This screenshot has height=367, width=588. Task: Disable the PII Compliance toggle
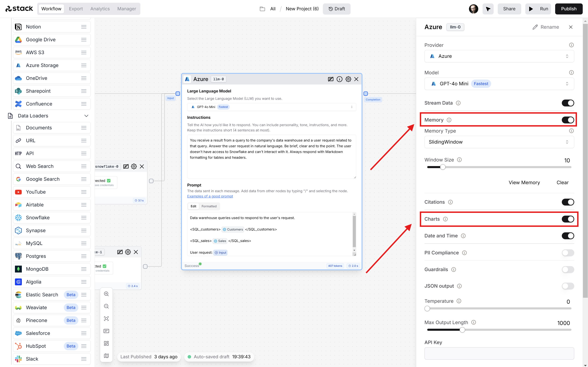[x=567, y=252]
